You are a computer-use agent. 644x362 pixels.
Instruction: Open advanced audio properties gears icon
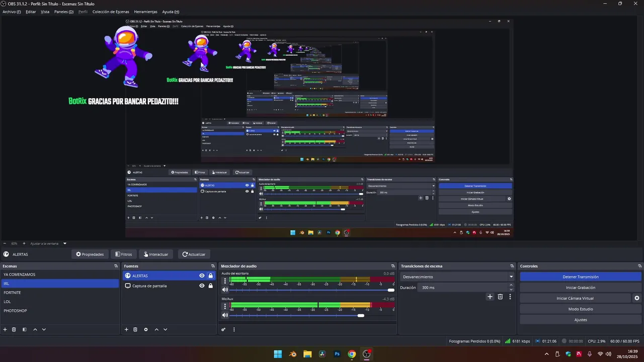point(223,329)
